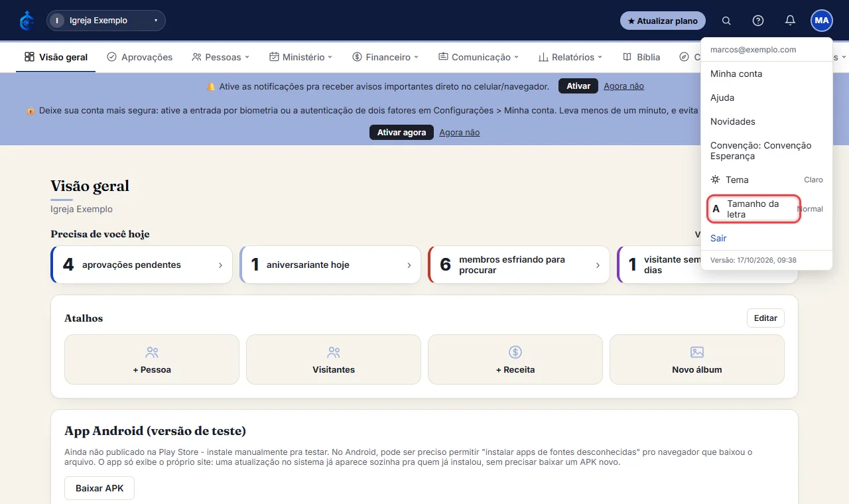This screenshot has height=504, width=849.
Task: Click the search magnifier icon in header
Action: (x=726, y=21)
